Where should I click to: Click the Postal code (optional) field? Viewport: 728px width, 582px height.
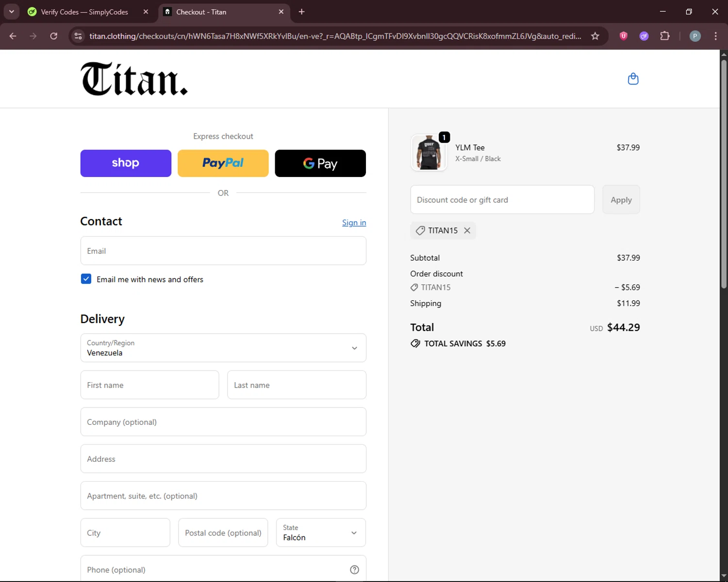(223, 533)
